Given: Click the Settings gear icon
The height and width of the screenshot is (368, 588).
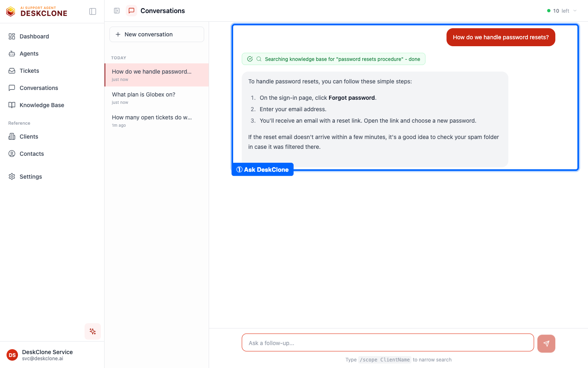Looking at the screenshot, I should coord(12,177).
